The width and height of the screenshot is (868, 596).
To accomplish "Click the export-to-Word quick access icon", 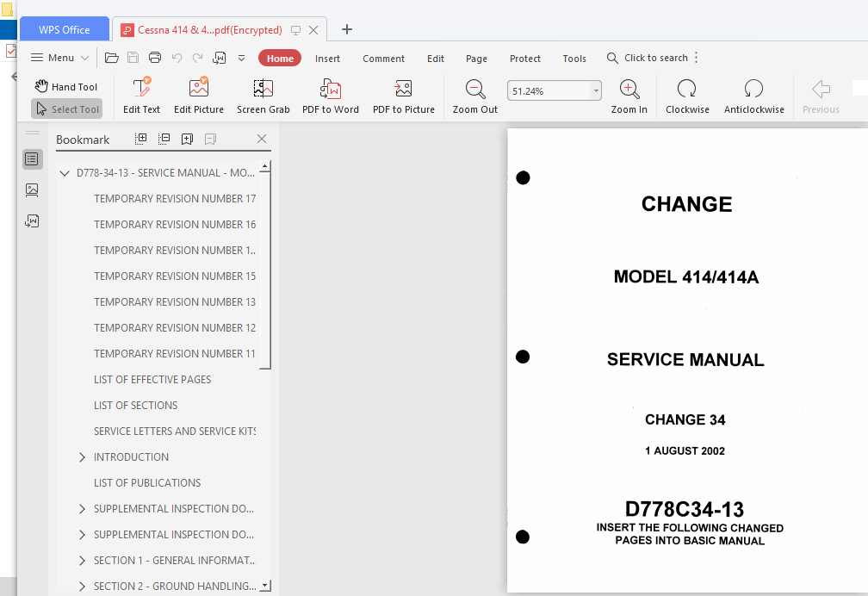I will (220, 58).
